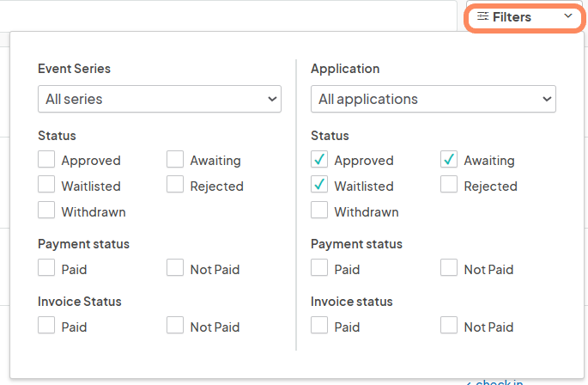Check Rejected under Event Series Status
Screen dimensions: 588x385
tap(175, 185)
